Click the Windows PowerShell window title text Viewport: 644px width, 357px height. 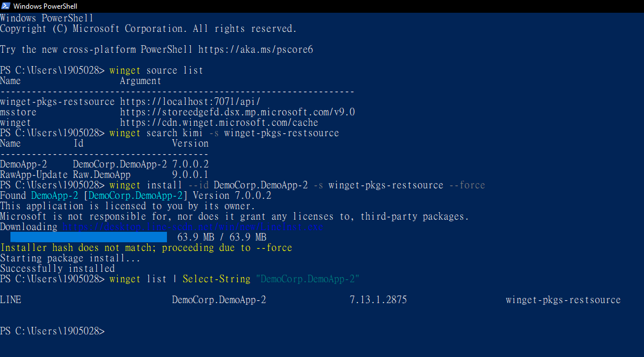(45, 6)
